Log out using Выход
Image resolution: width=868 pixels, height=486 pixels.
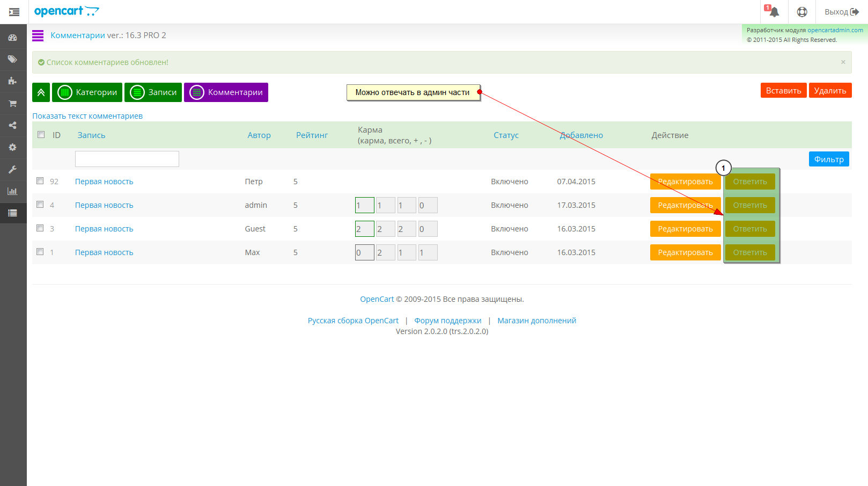[842, 12]
